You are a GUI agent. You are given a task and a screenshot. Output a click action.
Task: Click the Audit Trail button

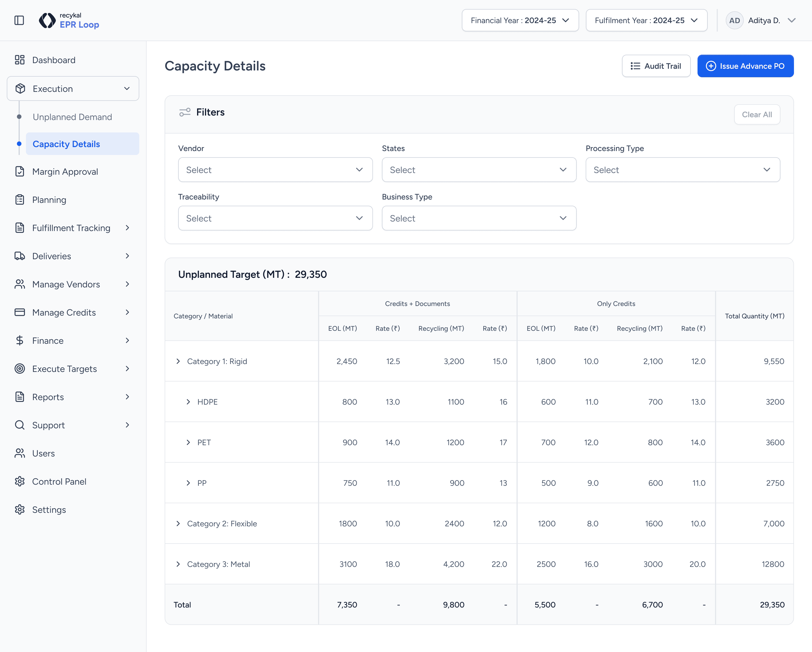(x=656, y=66)
